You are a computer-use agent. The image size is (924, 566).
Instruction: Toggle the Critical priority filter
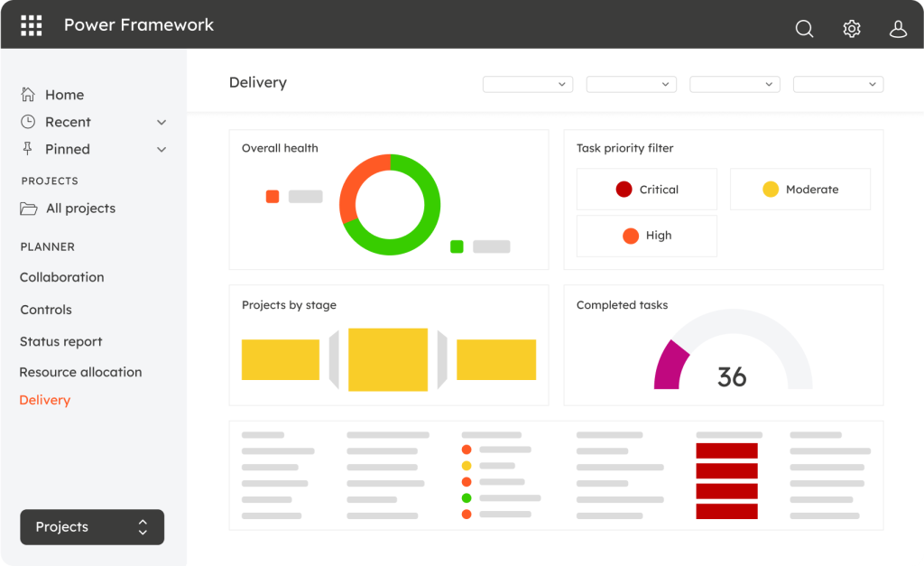tap(646, 190)
